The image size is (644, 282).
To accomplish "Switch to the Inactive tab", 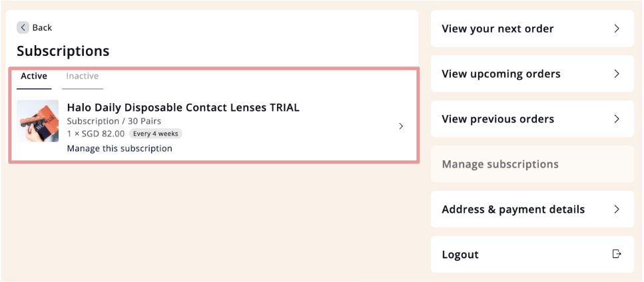I will pyautogui.click(x=83, y=76).
